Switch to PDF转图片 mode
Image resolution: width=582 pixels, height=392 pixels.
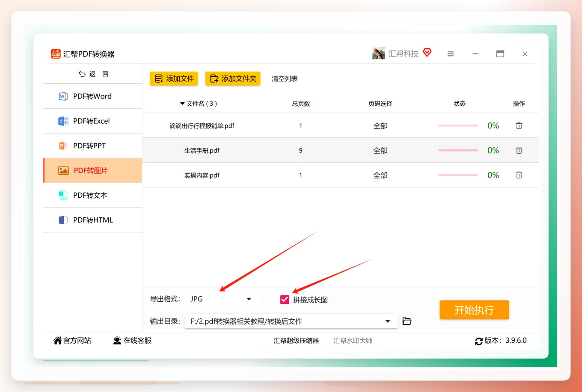tap(93, 170)
